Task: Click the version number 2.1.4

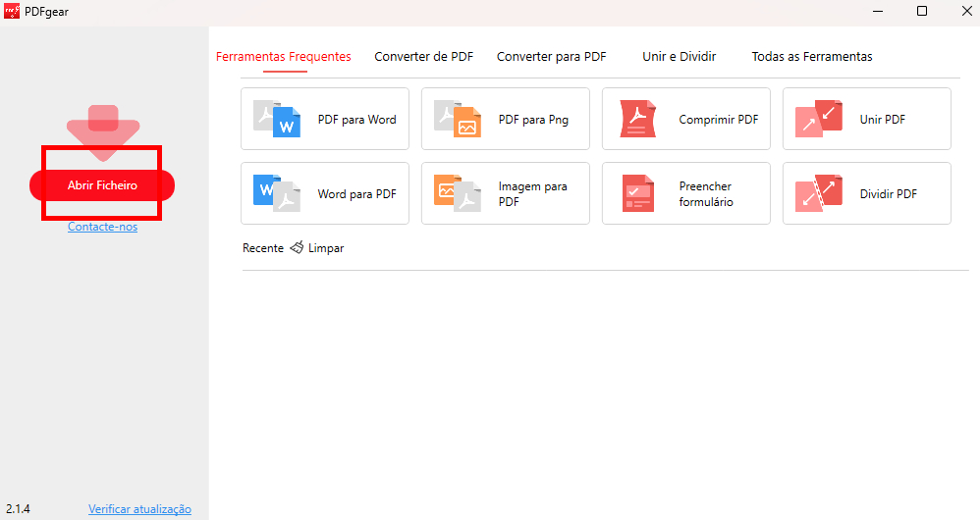Action: pyautogui.click(x=18, y=509)
